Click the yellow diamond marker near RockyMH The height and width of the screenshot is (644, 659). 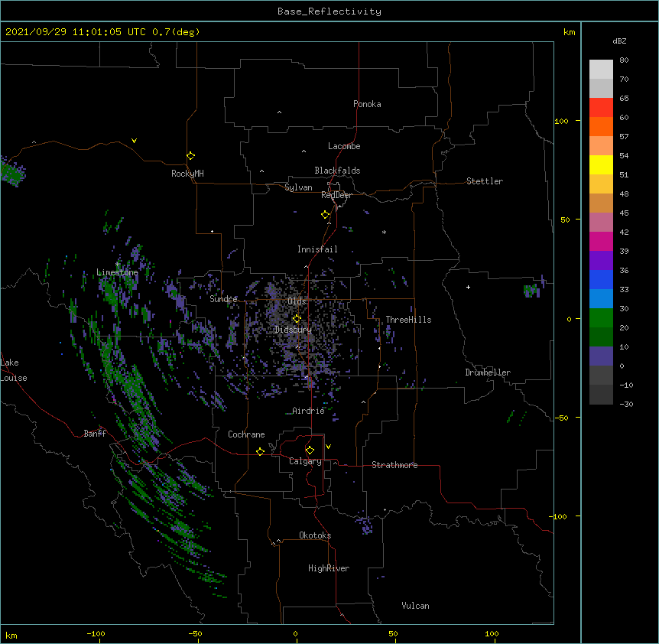(x=190, y=156)
